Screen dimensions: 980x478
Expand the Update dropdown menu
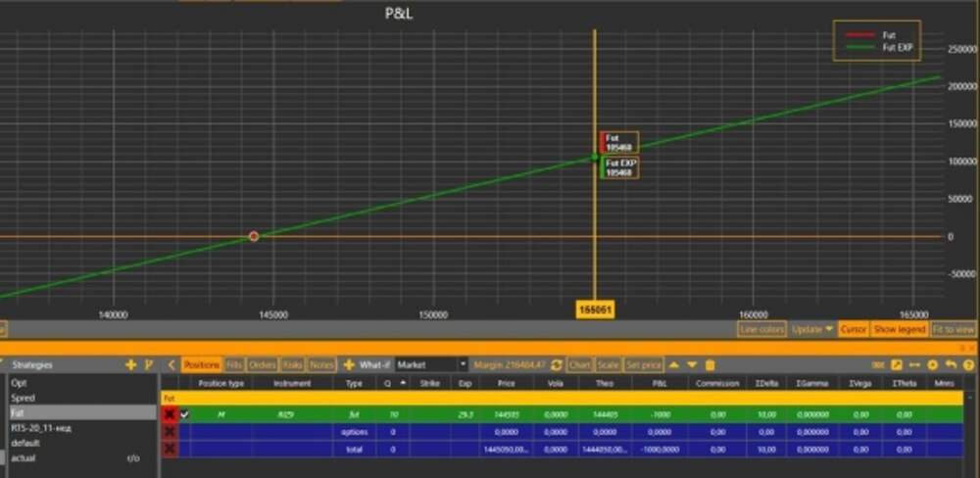click(x=812, y=330)
